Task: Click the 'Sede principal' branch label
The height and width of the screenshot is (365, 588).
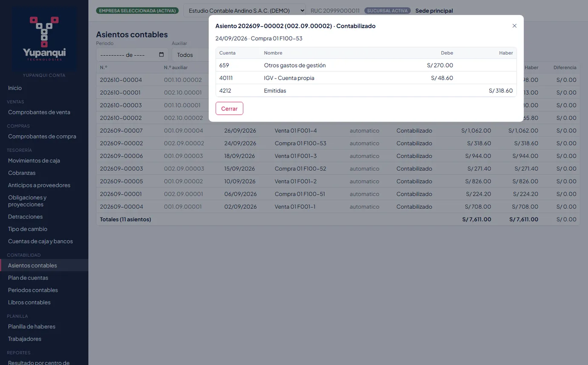Action: pyautogui.click(x=434, y=11)
